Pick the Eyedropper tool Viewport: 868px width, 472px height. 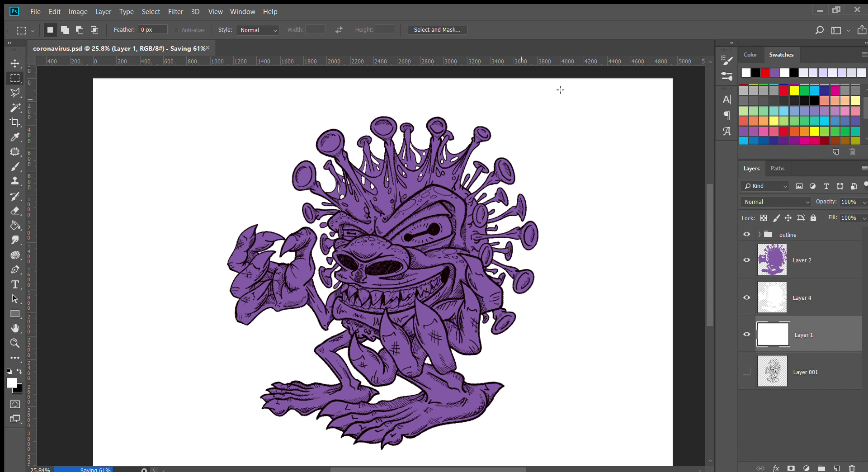pyautogui.click(x=15, y=137)
